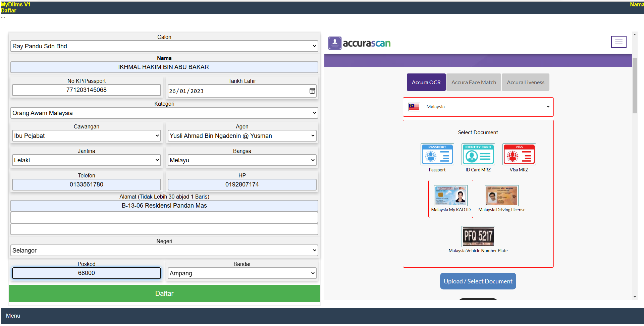Open the Jantina dropdown showing Lelaki
Image resolution: width=644 pixels, height=326 pixels.
pos(86,160)
